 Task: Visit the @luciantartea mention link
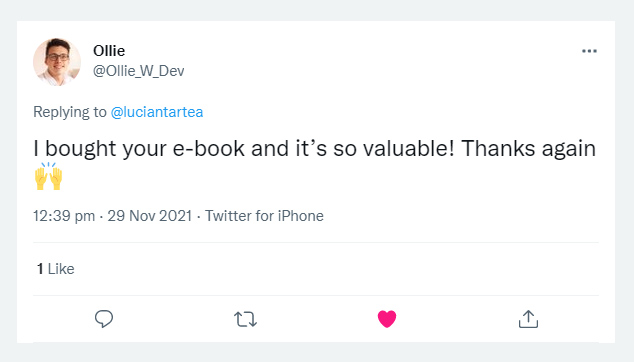[x=157, y=112]
